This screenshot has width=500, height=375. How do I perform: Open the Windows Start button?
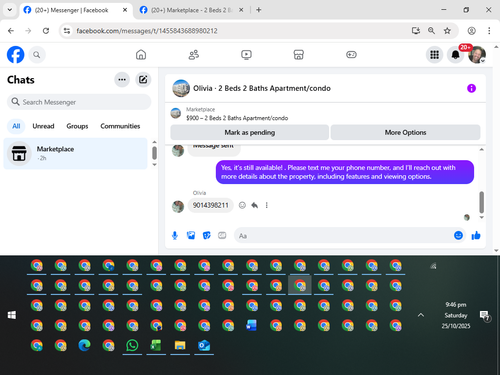point(12,315)
